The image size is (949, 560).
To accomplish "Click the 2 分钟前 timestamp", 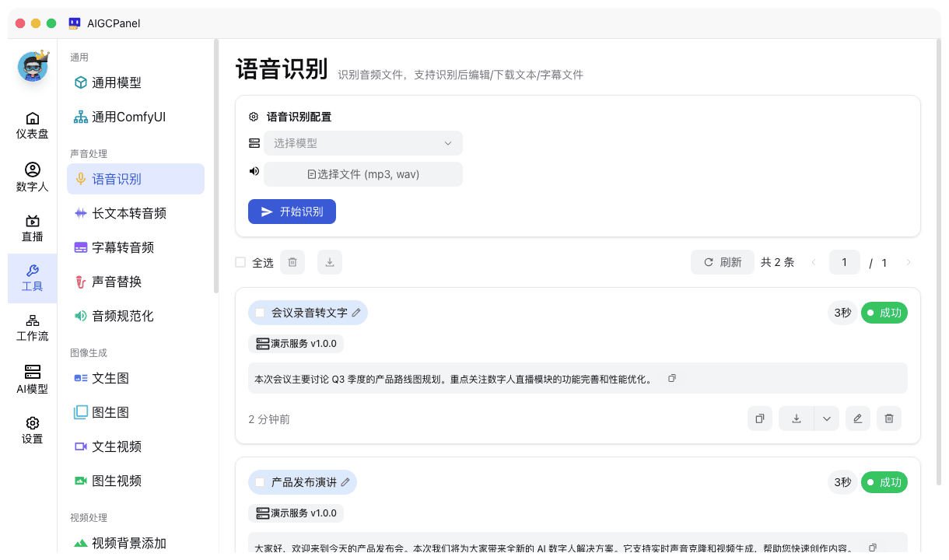I will pyautogui.click(x=269, y=419).
